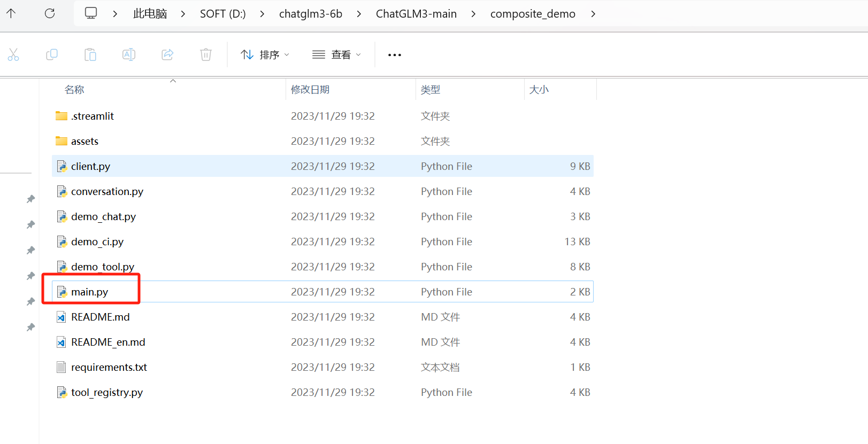This screenshot has width=868, height=444.
Task: Select the demo_ci.py file name
Action: click(x=97, y=242)
